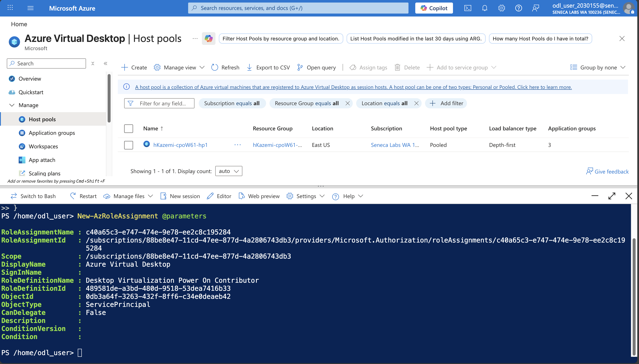The height and width of the screenshot is (364, 639).
Task: Open Quickstart in the sidebar
Action: pyautogui.click(x=31, y=92)
